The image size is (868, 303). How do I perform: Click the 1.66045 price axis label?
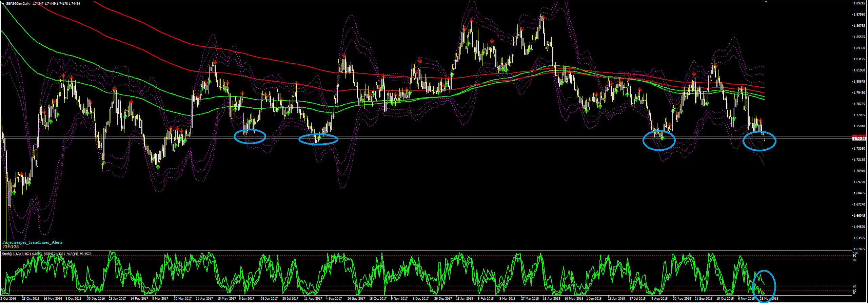pyautogui.click(x=859, y=216)
